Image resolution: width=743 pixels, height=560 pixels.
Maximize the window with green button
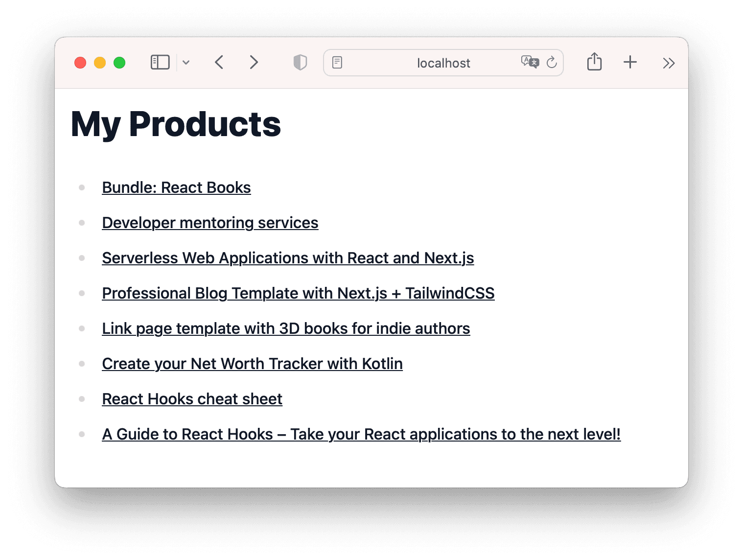(119, 63)
